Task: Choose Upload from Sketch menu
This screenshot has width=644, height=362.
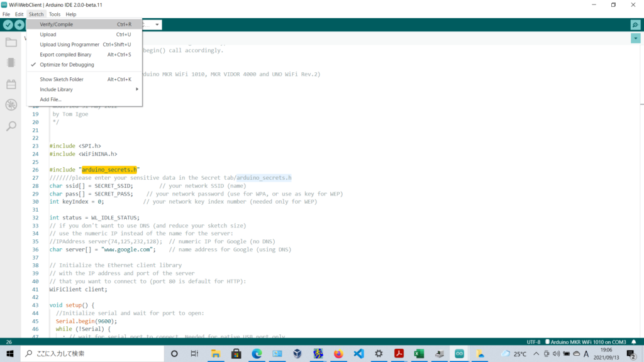Action: (x=85, y=35)
